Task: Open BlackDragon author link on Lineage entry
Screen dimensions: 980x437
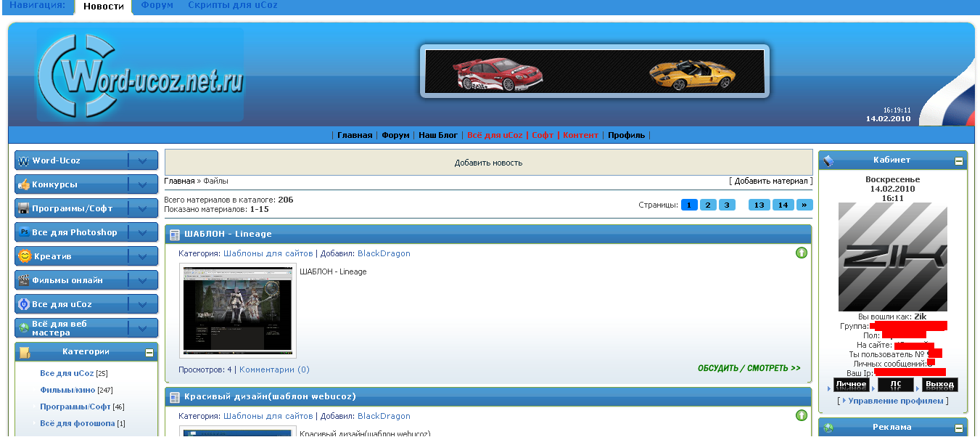Action: 384,253
